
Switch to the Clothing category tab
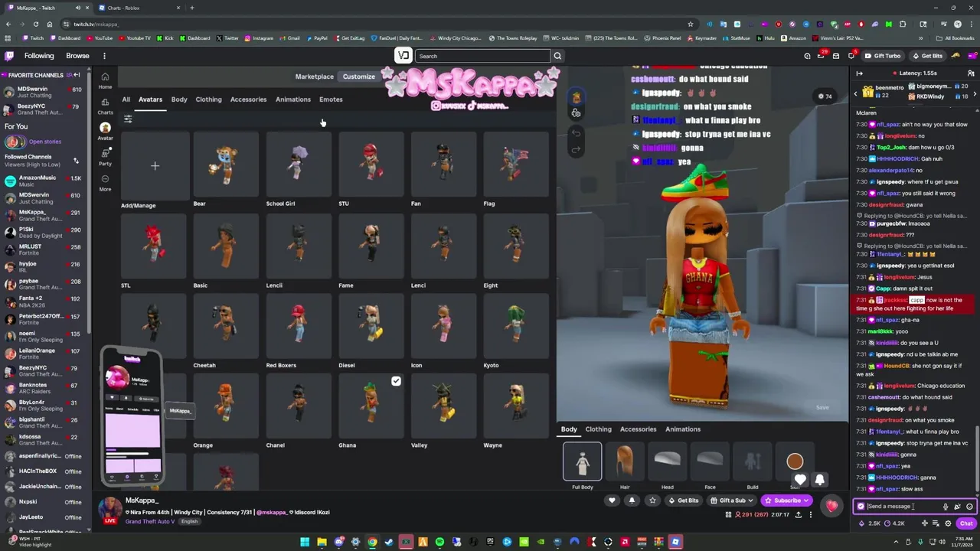(x=208, y=99)
